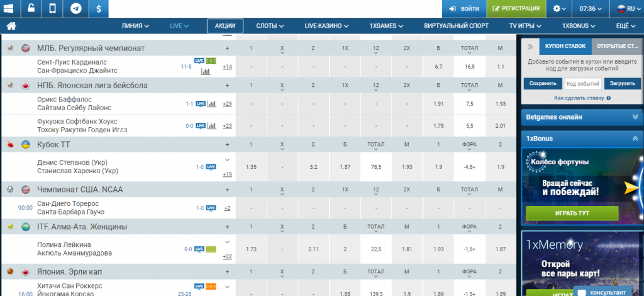Expand markets chevron for Денис Степанов match
The image size is (644, 296).
point(228,159)
